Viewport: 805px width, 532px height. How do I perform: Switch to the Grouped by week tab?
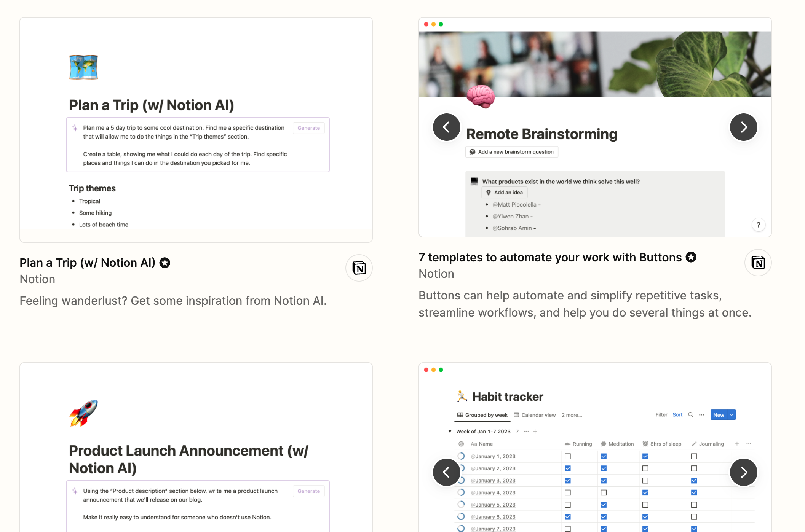482,415
